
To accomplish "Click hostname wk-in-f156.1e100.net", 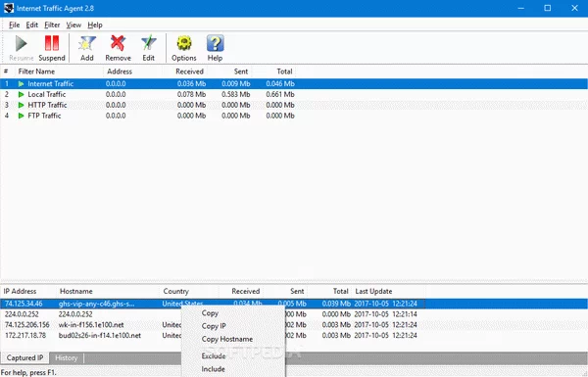I will pos(91,325).
